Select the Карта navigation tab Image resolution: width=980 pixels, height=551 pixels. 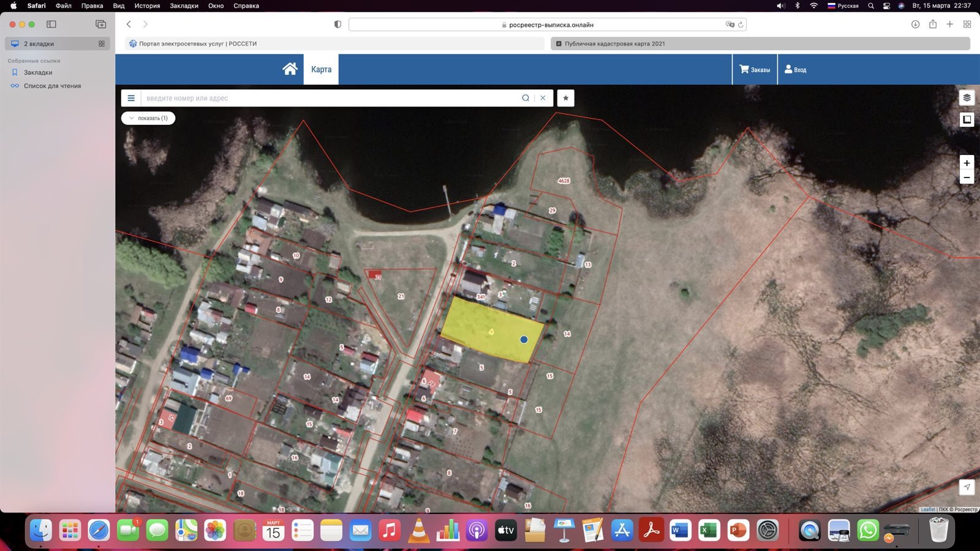(x=321, y=69)
